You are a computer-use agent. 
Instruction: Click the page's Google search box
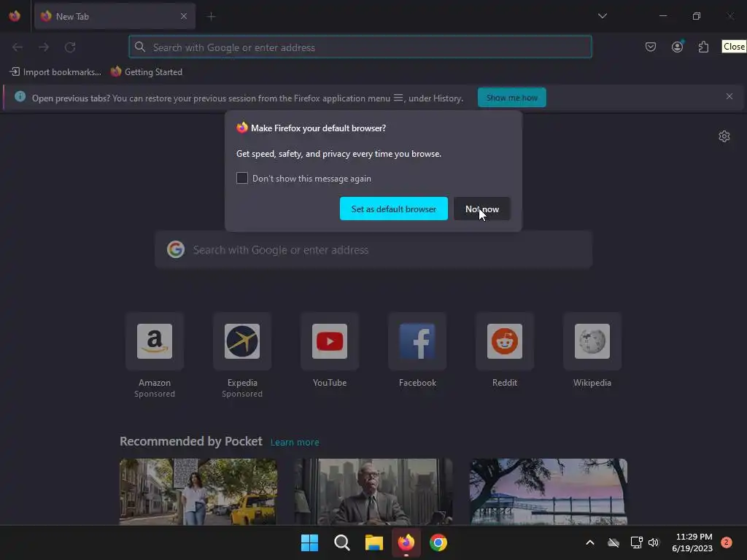373,249
